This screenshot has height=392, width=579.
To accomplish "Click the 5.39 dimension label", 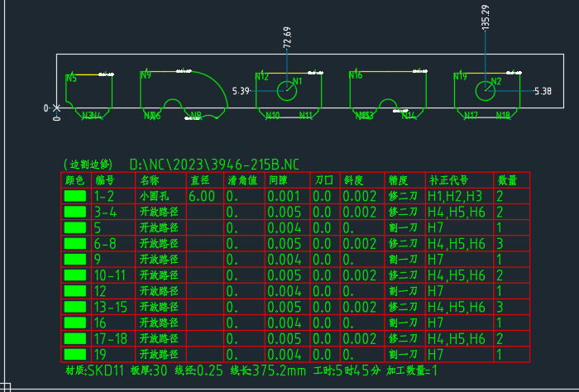I will click(241, 91).
